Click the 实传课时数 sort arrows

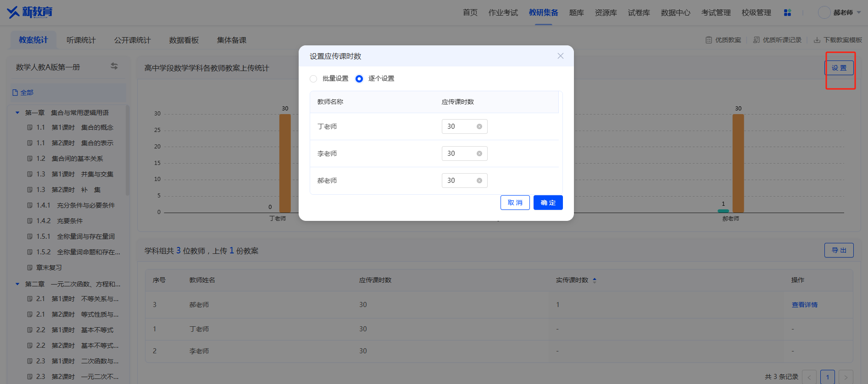tap(595, 280)
